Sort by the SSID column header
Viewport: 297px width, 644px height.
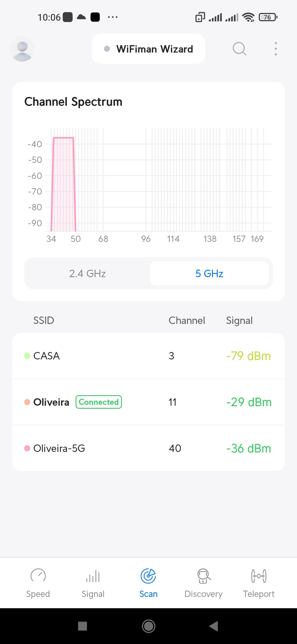[43, 320]
